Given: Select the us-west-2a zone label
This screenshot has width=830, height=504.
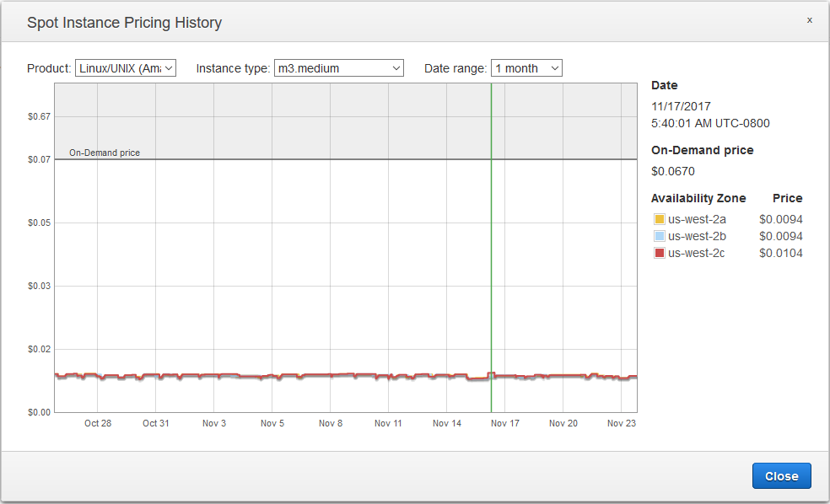Looking at the screenshot, I should [697, 219].
